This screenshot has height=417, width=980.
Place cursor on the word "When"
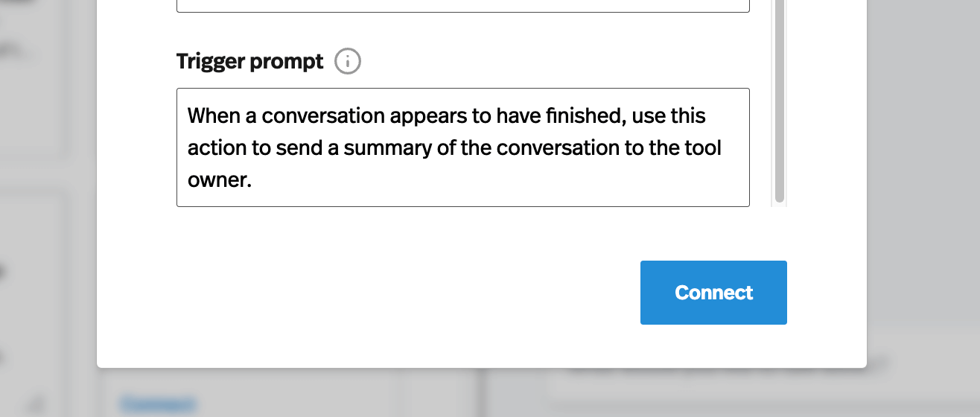[211, 116]
